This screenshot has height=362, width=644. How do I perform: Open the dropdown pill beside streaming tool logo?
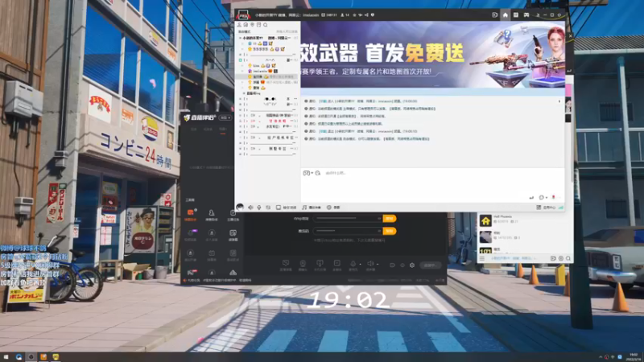pos(225,117)
